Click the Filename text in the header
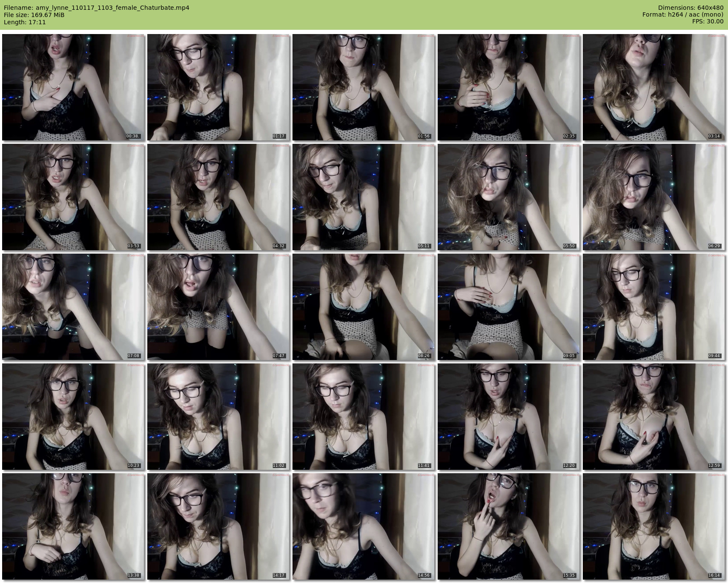This screenshot has width=728, height=583. tap(97, 8)
